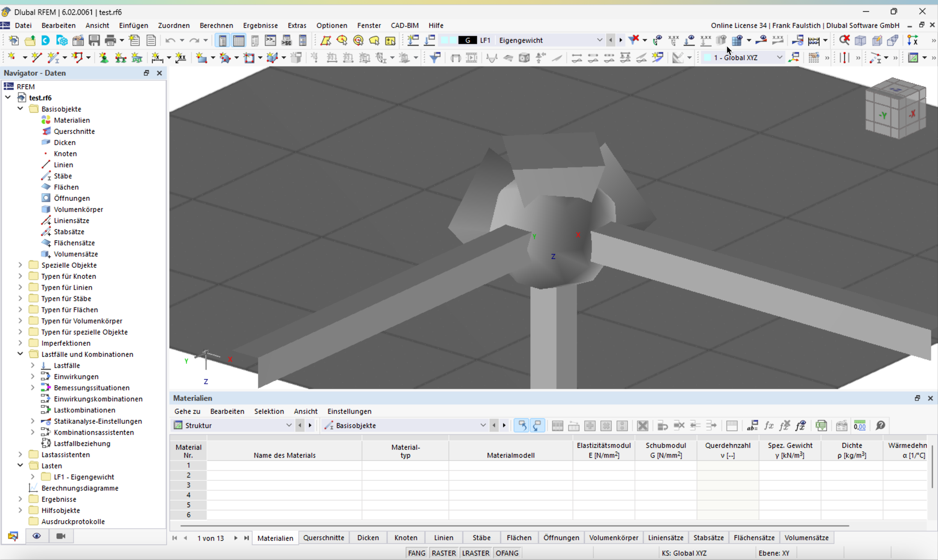Click the rhombus window selection tool

tap(326, 40)
